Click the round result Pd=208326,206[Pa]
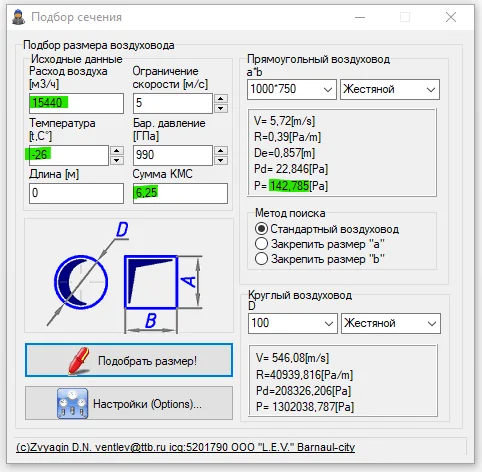The image size is (482, 472). (304, 391)
